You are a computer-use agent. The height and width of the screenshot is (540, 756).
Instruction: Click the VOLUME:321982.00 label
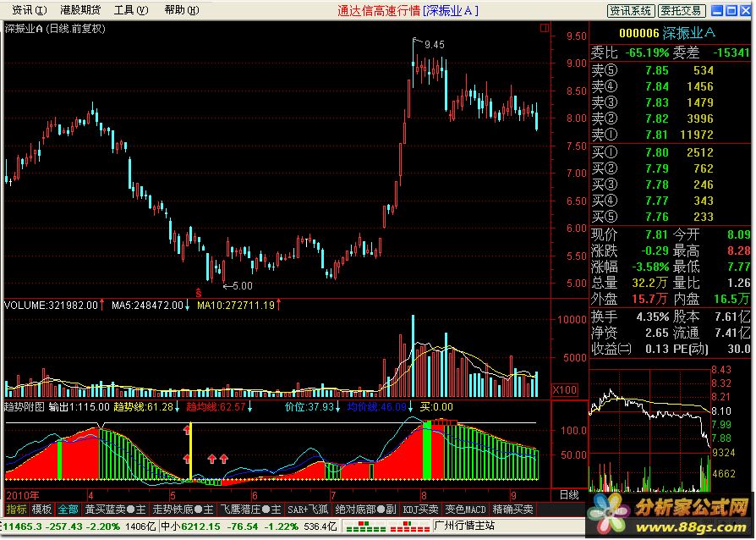click(51, 305)
